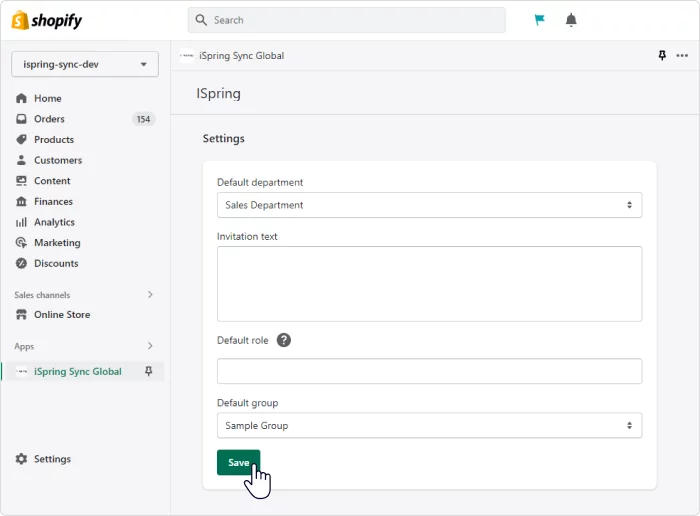Open the Default group dropdown
Screen dimensions: 700x516
point(429,425)
